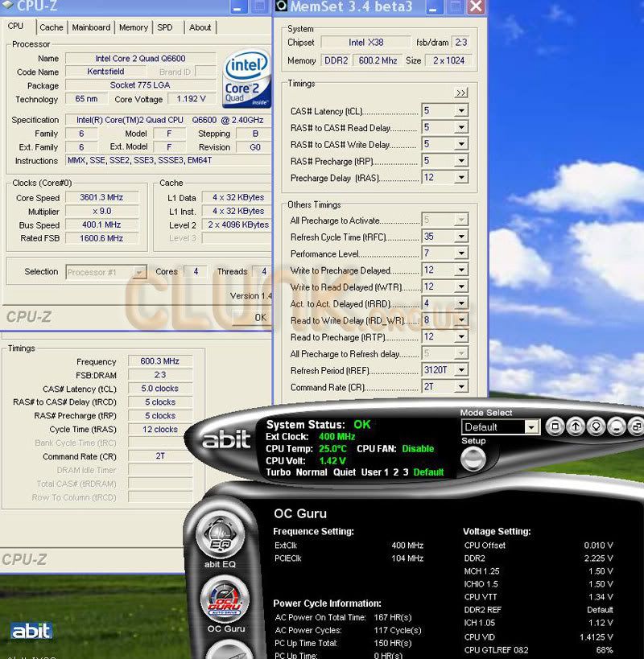Select the Normal mode label
Screen dimensions: 644x659
click(x=312, y=472)
